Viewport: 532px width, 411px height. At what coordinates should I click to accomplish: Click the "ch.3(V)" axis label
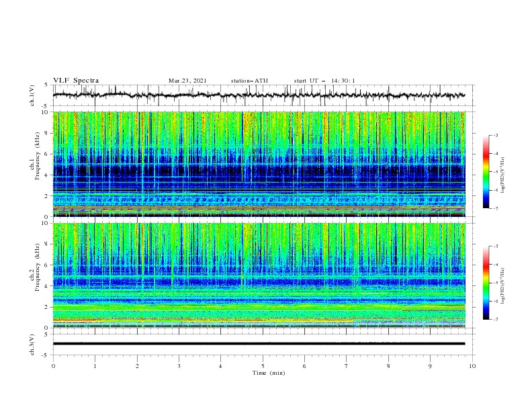(x=32, y=345)
